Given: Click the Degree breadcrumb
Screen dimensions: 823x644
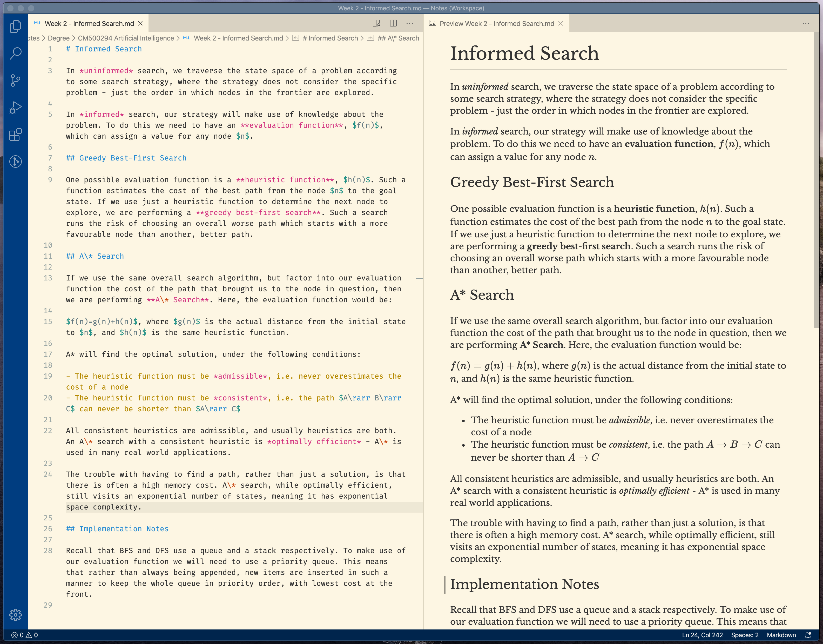Looking at the screenshot, I should pyautogui.click(x=59, y=38).
